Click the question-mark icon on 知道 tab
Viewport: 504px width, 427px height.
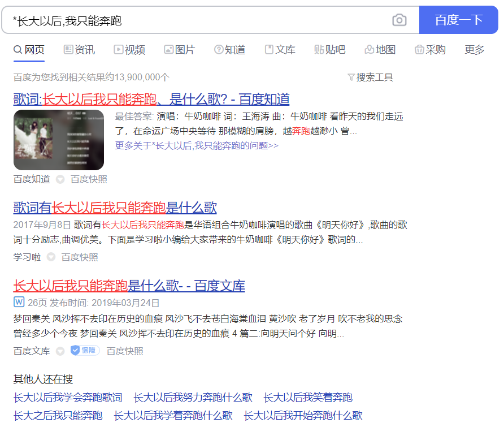(219, 50)
